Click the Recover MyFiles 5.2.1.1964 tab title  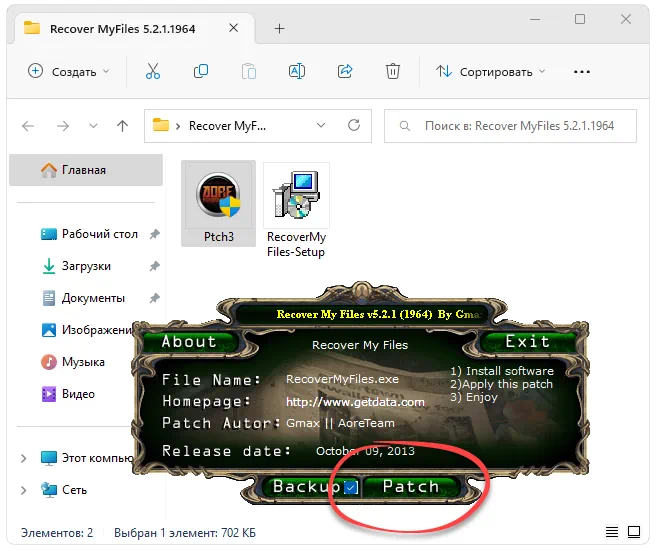click(x=123, y=29)
